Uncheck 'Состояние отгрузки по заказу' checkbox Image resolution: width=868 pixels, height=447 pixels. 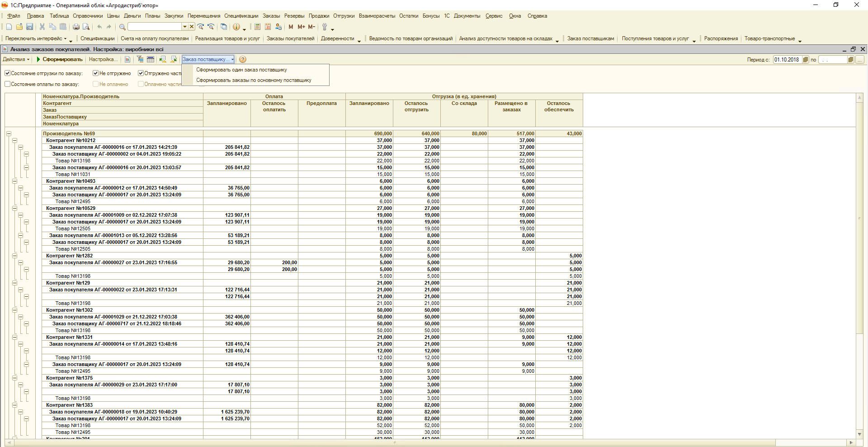8,73
